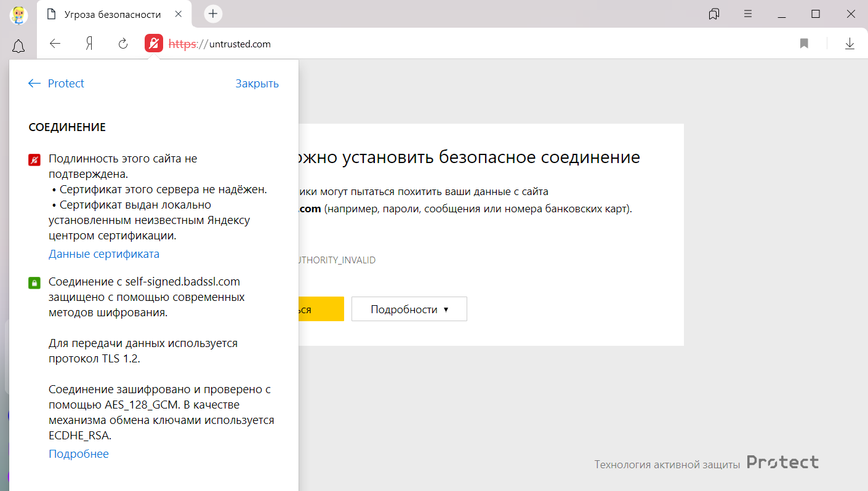868x491 pixels.
Task: Open Yandex home via the Я icon
Action: coord(89,44)
